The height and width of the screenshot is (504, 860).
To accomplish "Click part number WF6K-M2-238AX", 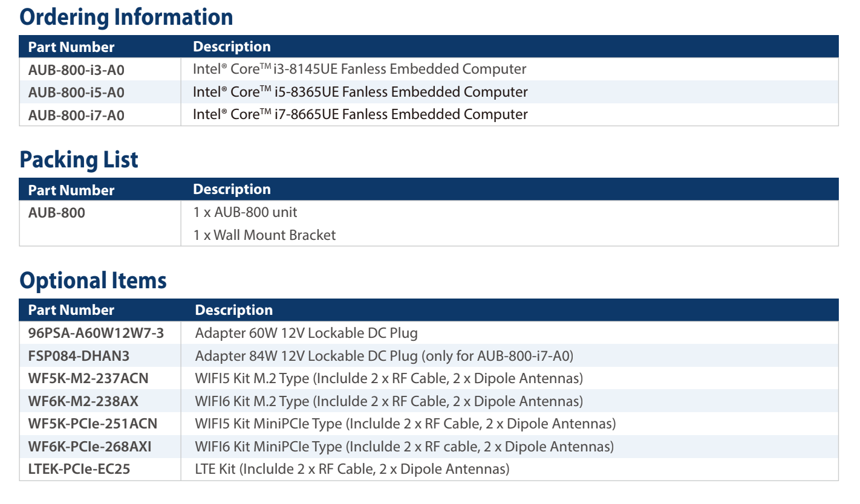I will point(84,401).
